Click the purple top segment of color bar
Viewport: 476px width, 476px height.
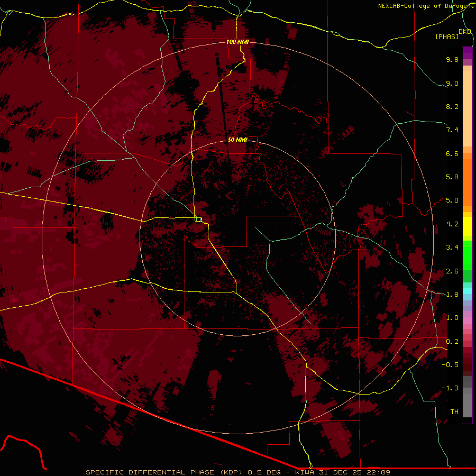click(x=467, y=53)
